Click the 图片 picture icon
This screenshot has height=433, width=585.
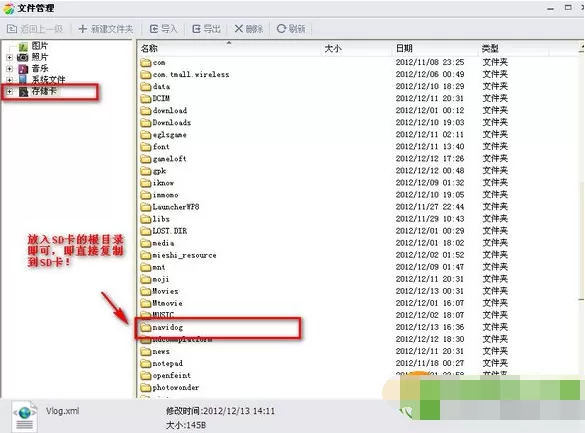point(23,46)
